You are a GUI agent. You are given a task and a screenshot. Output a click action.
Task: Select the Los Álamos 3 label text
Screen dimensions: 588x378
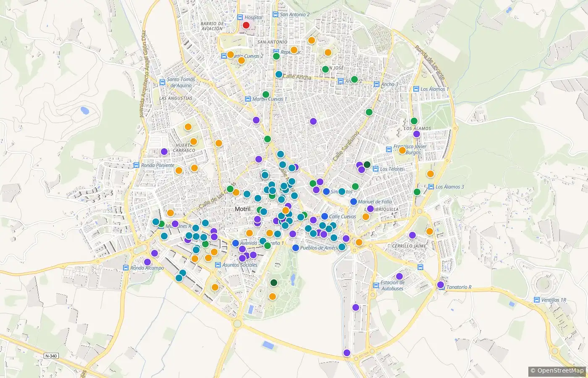(x=450, y=187)
